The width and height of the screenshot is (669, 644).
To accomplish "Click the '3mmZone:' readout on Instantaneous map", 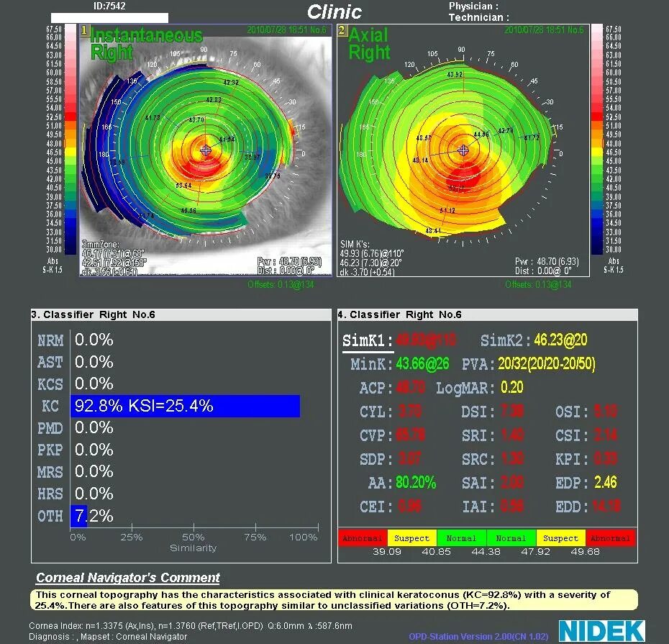I will 100,244.
